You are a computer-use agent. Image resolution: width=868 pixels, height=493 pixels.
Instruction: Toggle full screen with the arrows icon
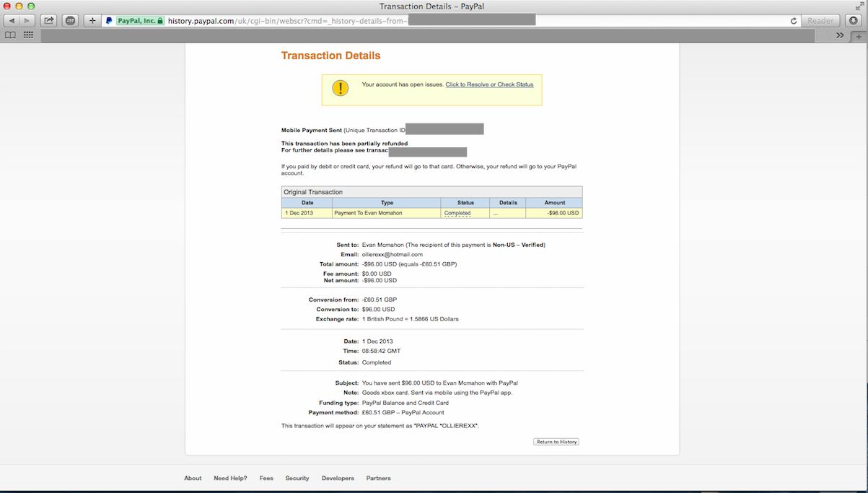coord(859,6)
